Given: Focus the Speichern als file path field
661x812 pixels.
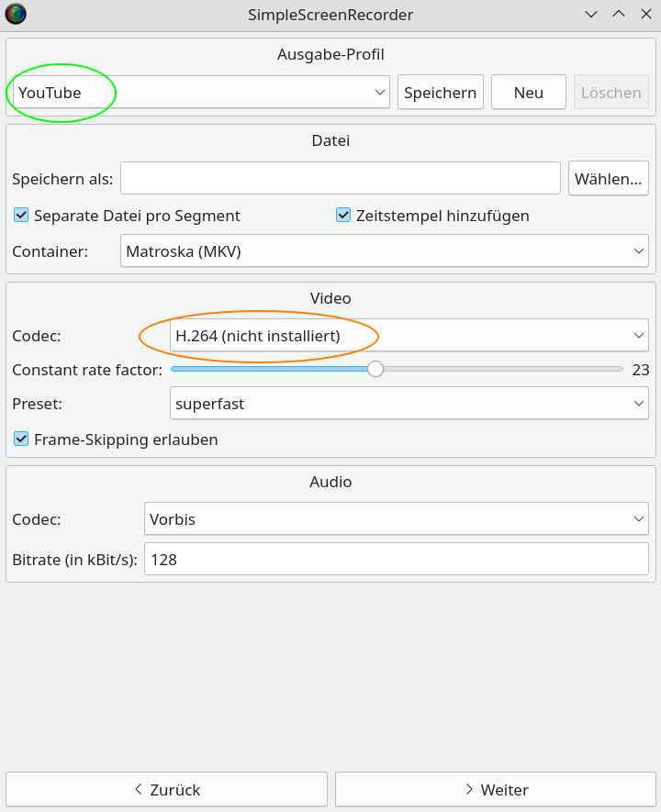Looking at the screenshot, I should pos(341,178).
